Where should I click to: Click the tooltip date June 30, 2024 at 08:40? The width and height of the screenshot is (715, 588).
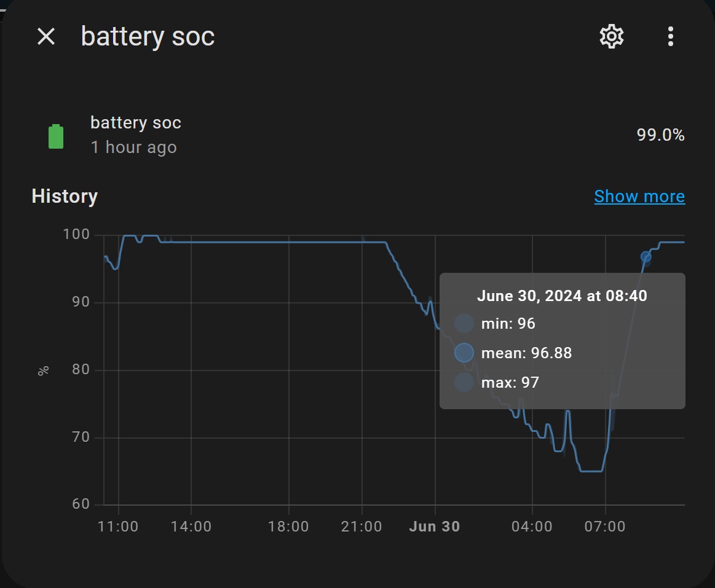[562, 296]
